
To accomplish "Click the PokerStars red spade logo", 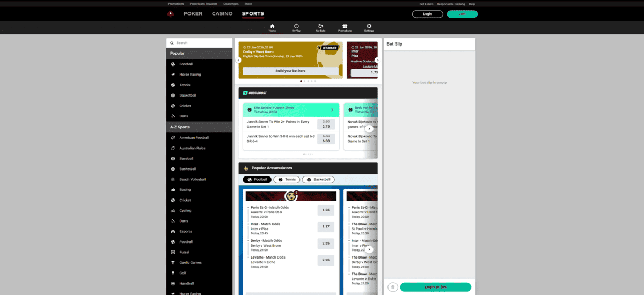I will pyautogui.click(x=170, y=14).
